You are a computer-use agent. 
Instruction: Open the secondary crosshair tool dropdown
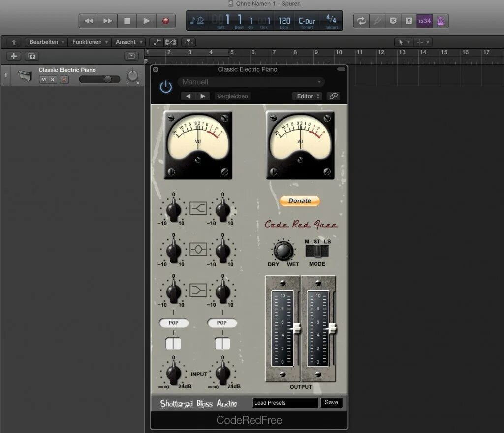tap(423, 42)
